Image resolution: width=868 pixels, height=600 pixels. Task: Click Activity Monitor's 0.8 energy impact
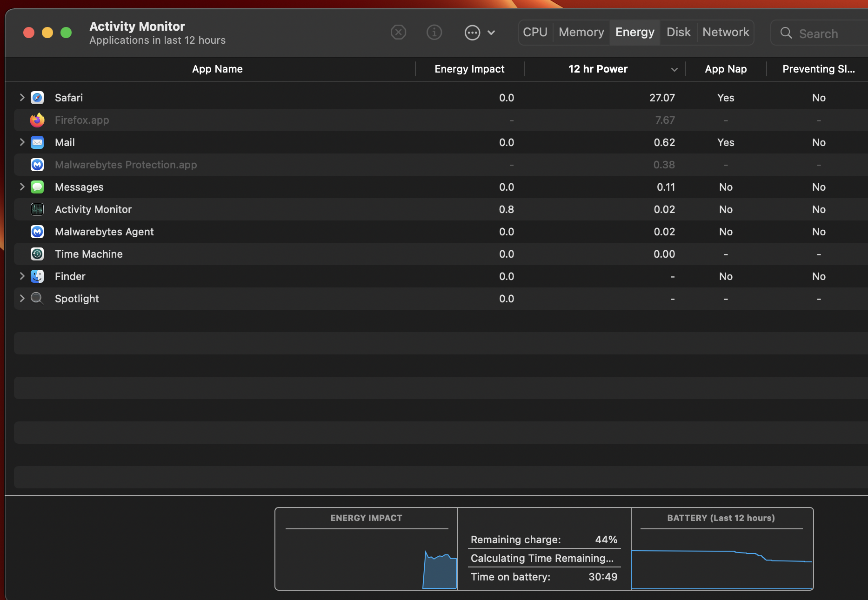(507, 209)
